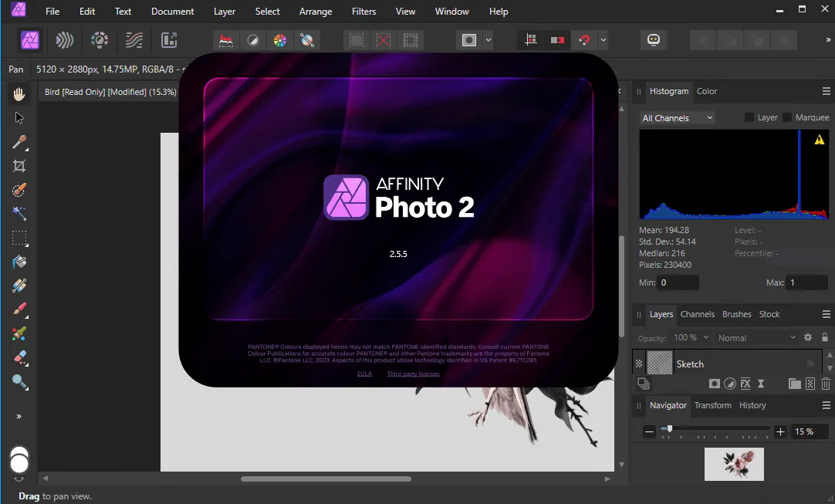This screenshot has height=504, width=835.
Task: Switch to Liquify Persona icon
Action: (x=64, y=40)
